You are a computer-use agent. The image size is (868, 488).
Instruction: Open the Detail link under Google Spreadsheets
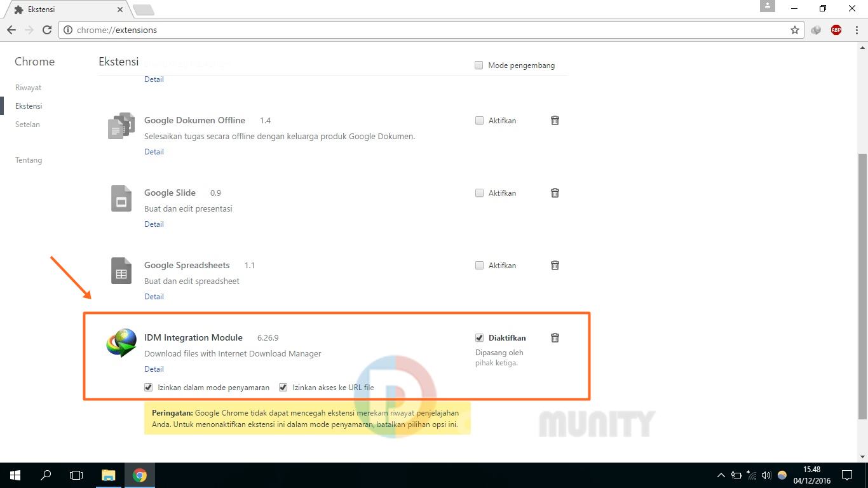154,297
